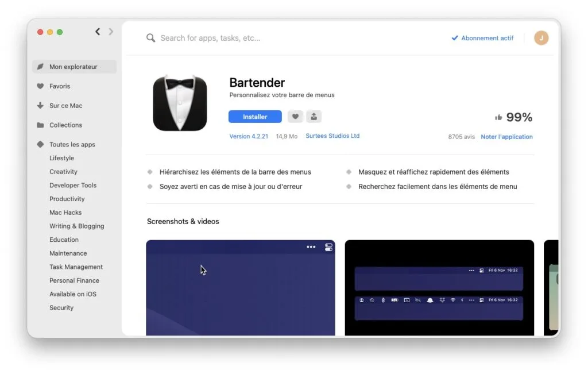Navigate back using the left chevron
The height and width of the screenshot is (374, 588).
click(x=98, y=32)
